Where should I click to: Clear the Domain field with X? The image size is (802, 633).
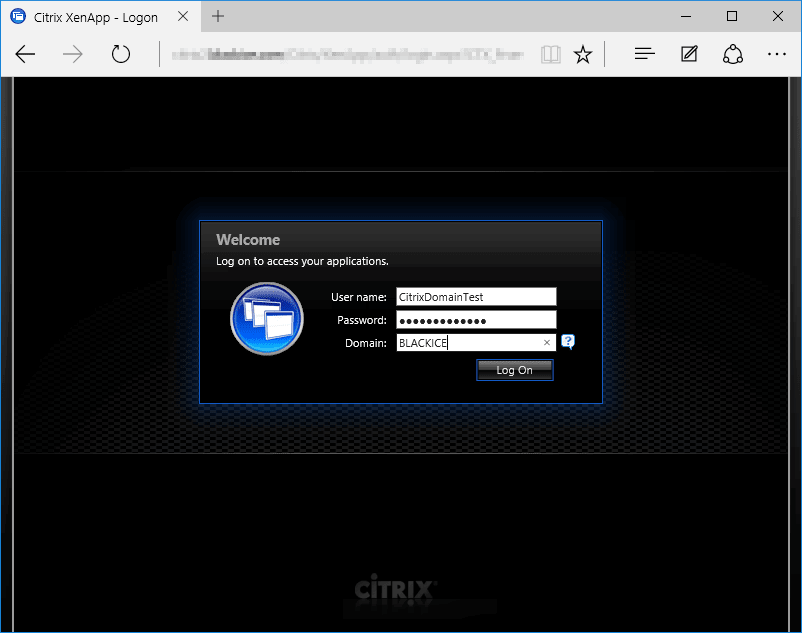click(x=547, y=343)
